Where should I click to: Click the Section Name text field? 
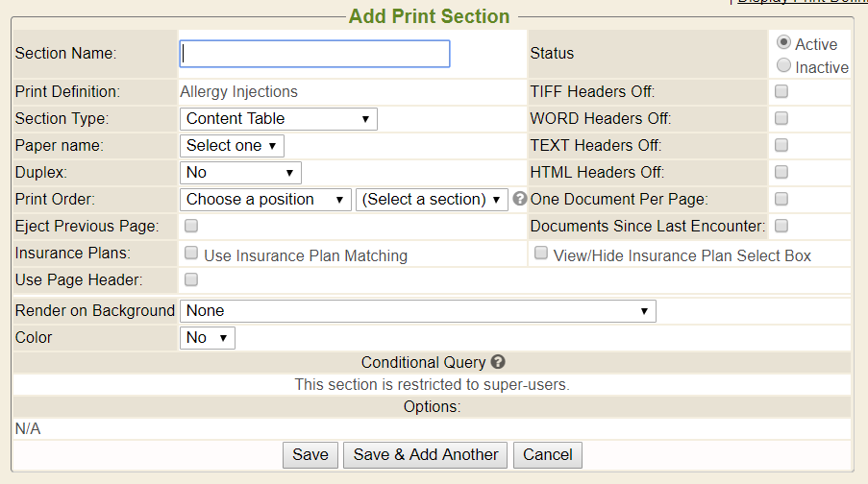point(314,54)
